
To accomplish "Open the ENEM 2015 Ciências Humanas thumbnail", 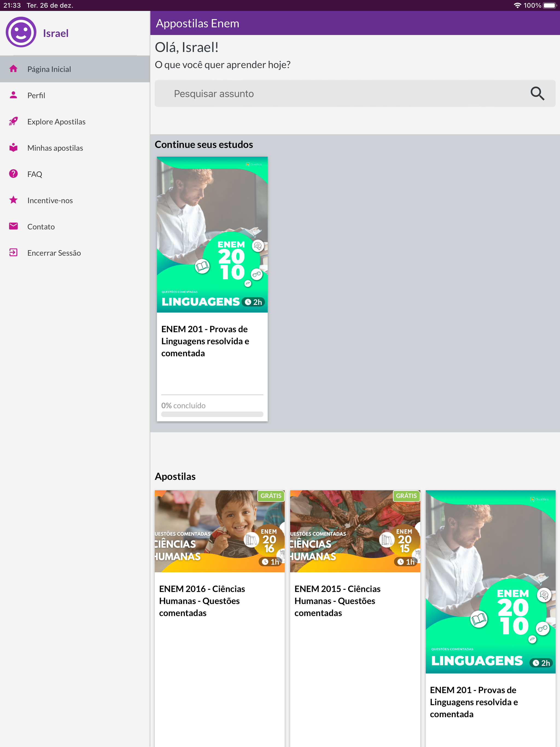I will tap(355, 531).
